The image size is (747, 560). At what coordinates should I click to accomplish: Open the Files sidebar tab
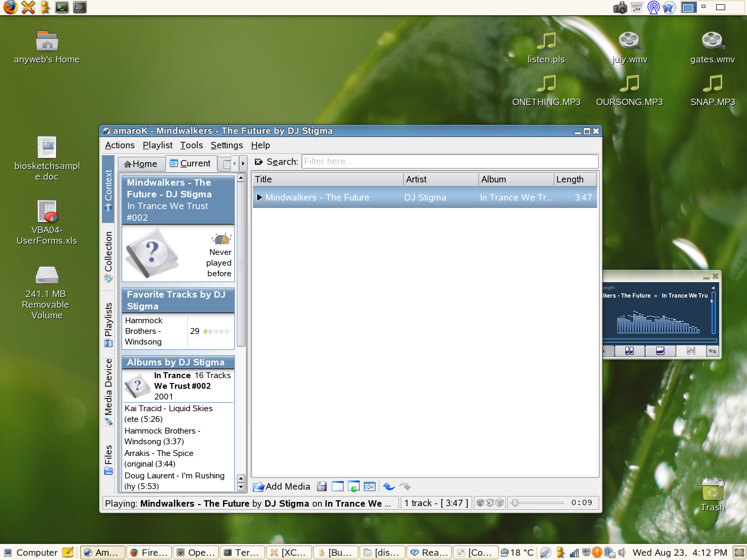click(x=108, y=460)
